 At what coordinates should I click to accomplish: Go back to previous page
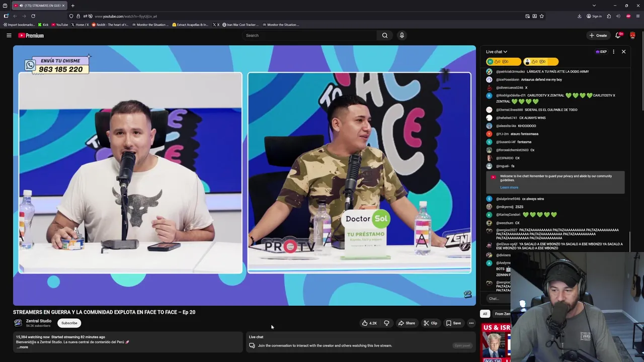(x=15, y=16)
